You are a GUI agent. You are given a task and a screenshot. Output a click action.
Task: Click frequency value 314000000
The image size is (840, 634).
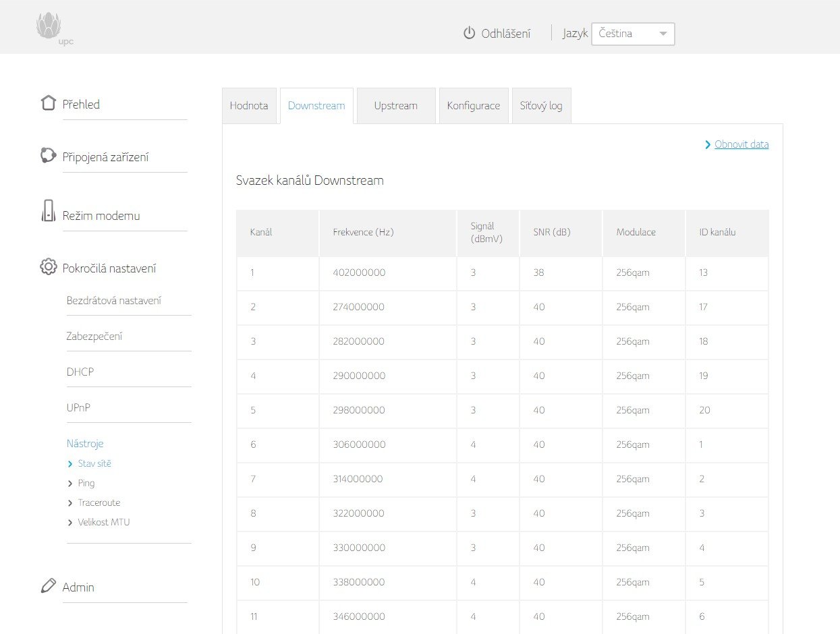click(x=358, y=480)
